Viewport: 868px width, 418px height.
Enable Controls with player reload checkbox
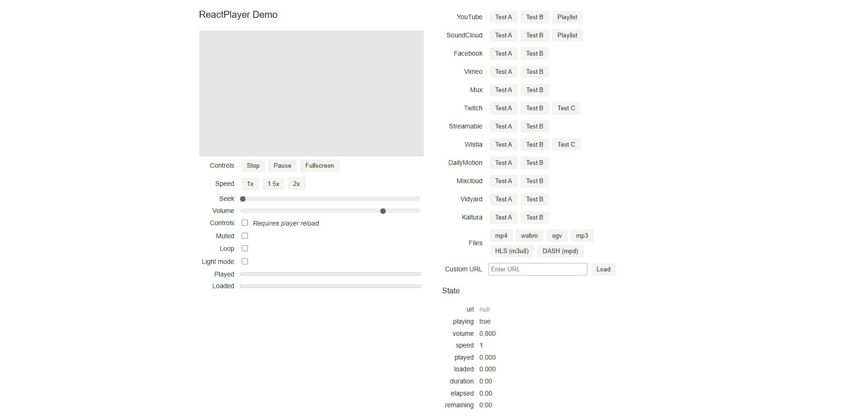(244, 223)
